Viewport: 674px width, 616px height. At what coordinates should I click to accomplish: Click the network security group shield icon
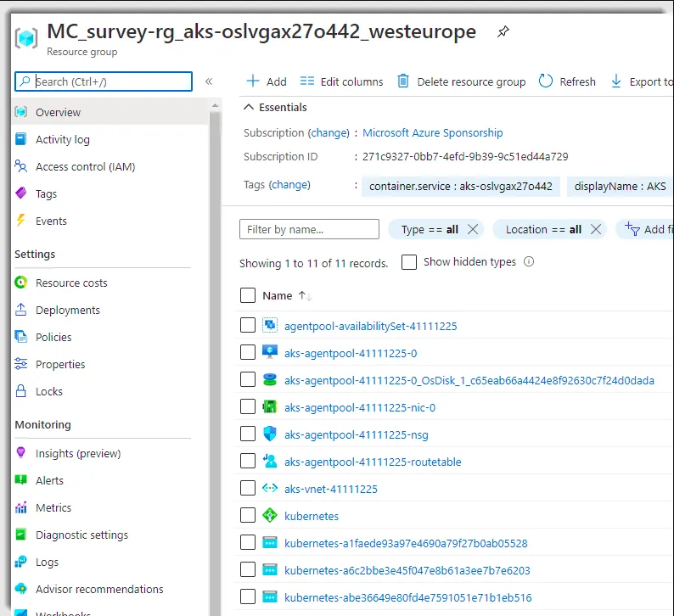pos(270,434)
